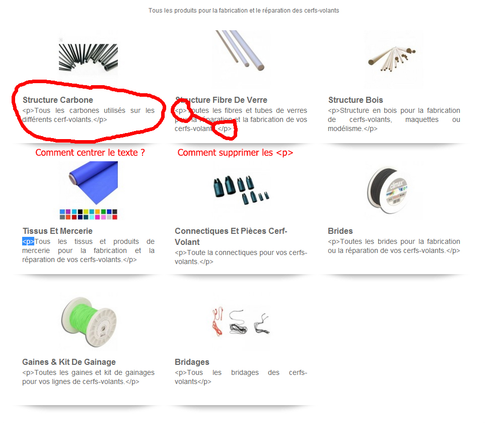The height and width of the screenshot is (448, 491).
Task: Click the dark connectors product image
Action: click(241, 190)
